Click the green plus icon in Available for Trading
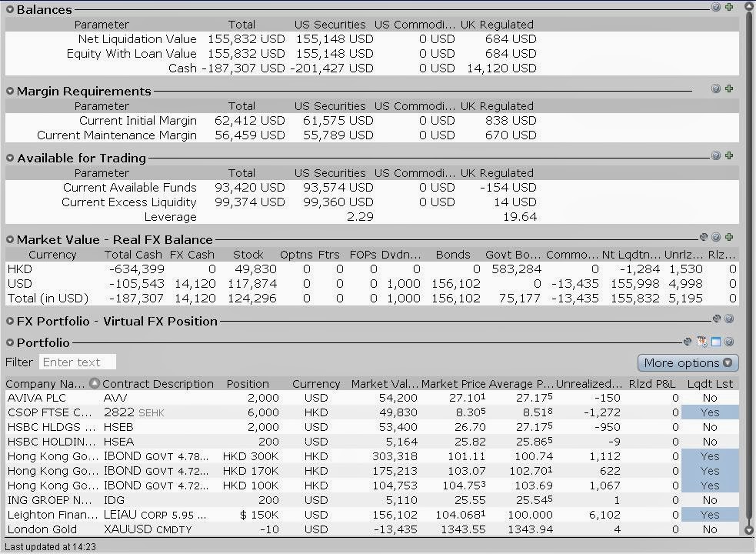The width and height of the screenshot is (756, 554). click(x=729, y=155)
